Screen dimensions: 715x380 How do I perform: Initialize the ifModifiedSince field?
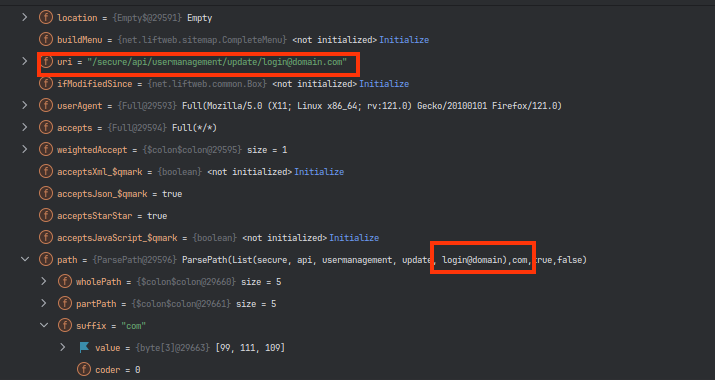384,84
